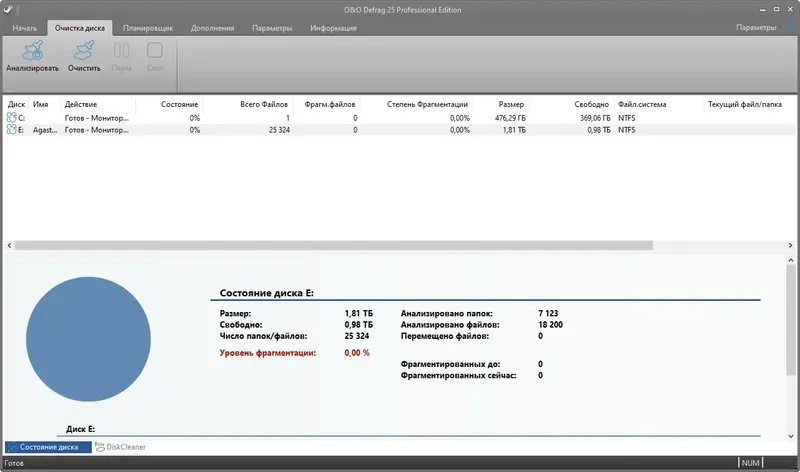Click down arrow of vertical scrollbar

(x=791, y=436)
